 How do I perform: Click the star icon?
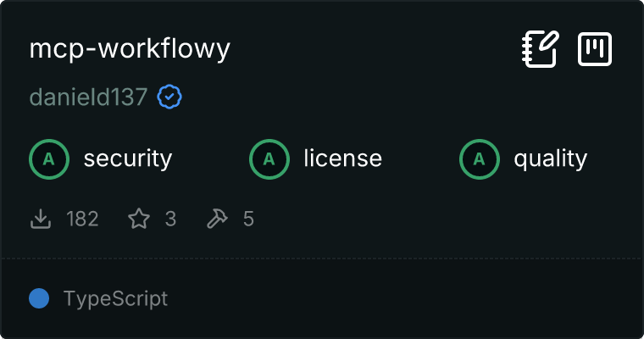(x=139, y=219)
